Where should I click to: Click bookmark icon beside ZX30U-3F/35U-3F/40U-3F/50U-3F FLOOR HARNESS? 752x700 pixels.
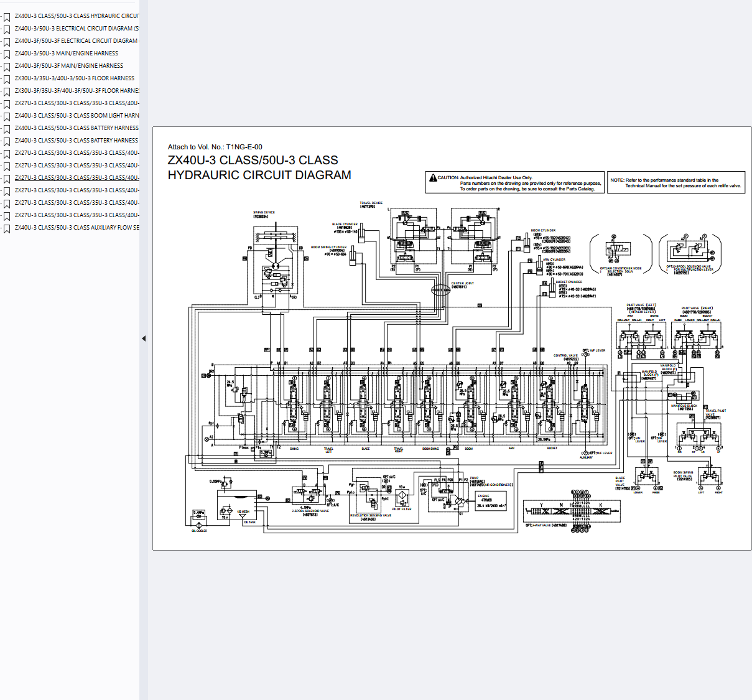coord(7,91)
